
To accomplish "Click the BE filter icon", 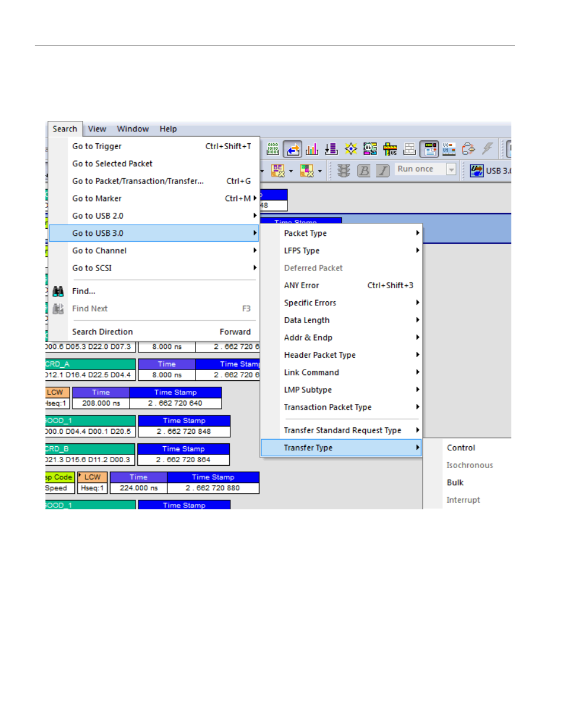I will (x=277, y=170).
